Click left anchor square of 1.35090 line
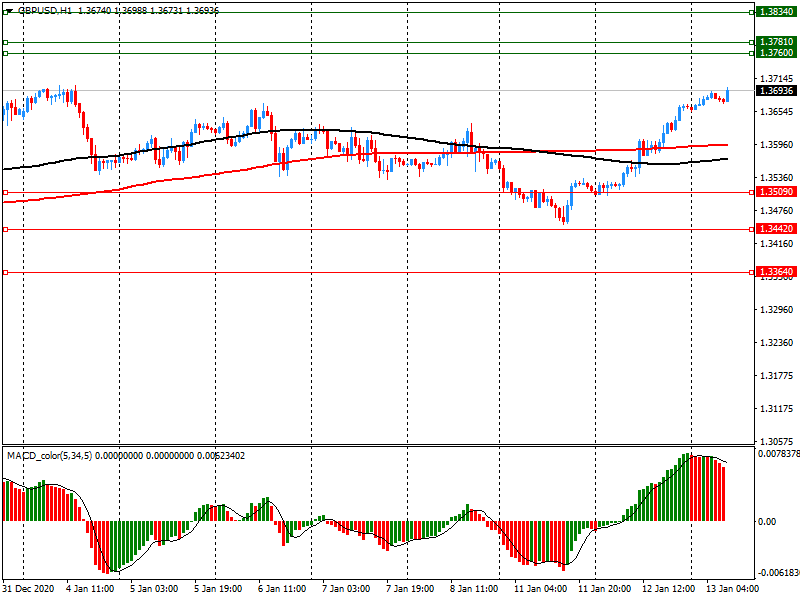This screenshot has width=800, height=600. coord(6,192)
